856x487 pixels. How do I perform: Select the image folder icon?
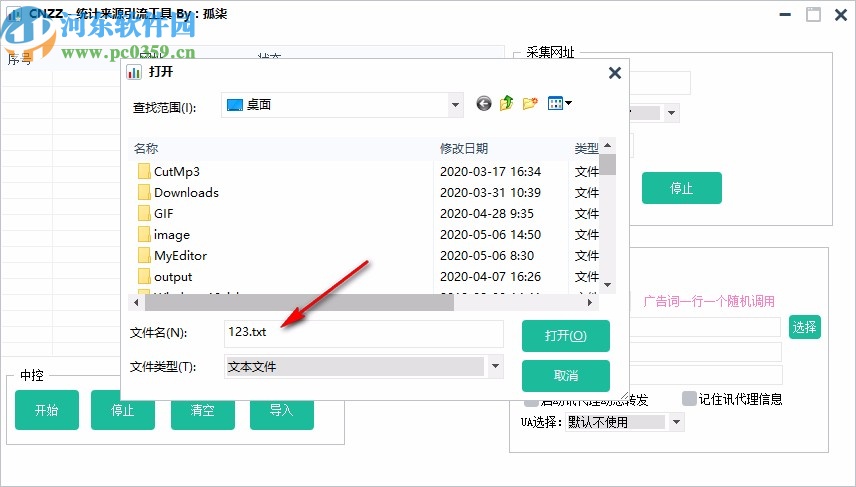coord(144,234)
